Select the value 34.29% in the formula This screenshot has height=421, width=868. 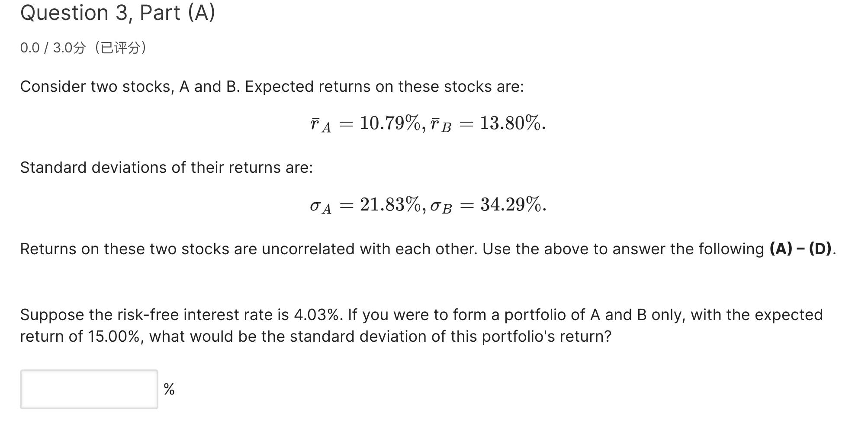click(511, 205)
